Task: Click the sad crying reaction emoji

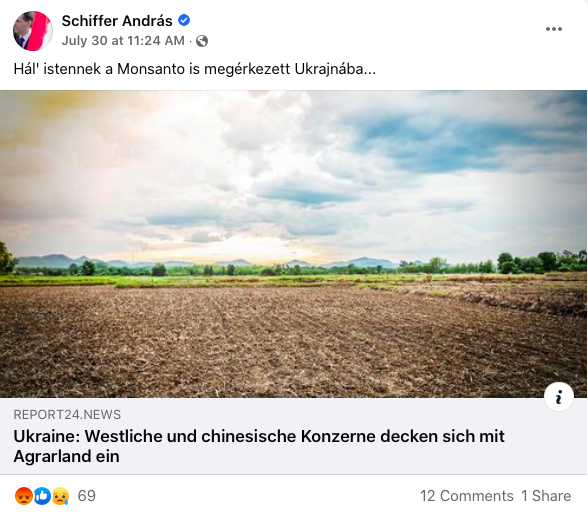Action: click(60, 496)
